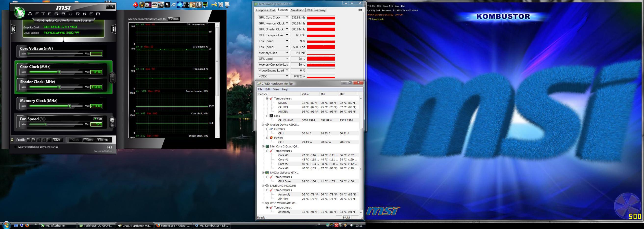Enable Apply overclocking at system startup

point(15,147)
